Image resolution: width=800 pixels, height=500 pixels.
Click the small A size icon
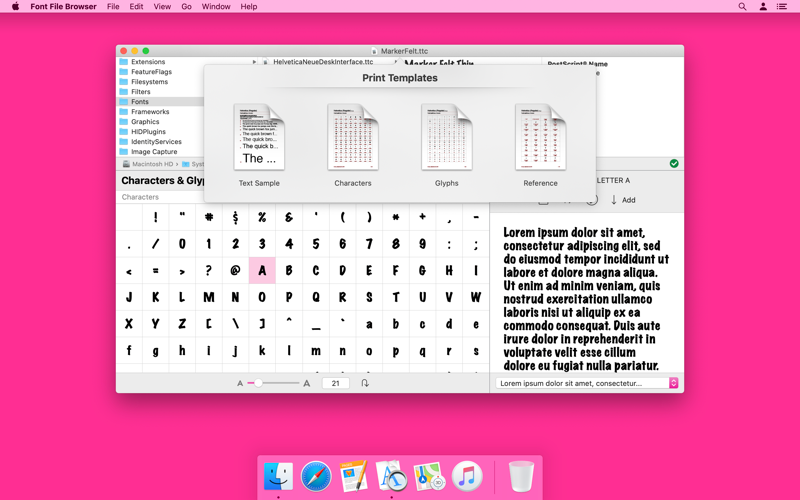tap(240, 383)
